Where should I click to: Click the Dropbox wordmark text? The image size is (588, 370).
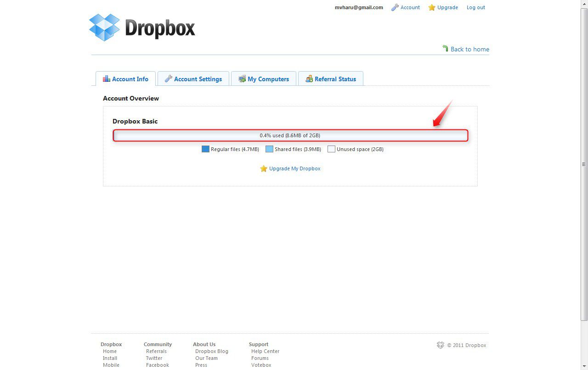pos(160,28)
